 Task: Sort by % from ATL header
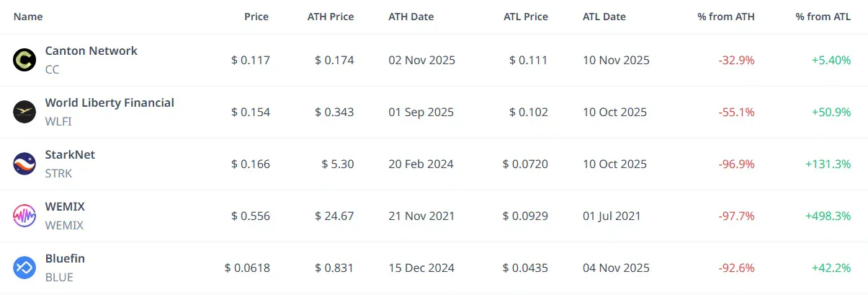click(823, 17)
